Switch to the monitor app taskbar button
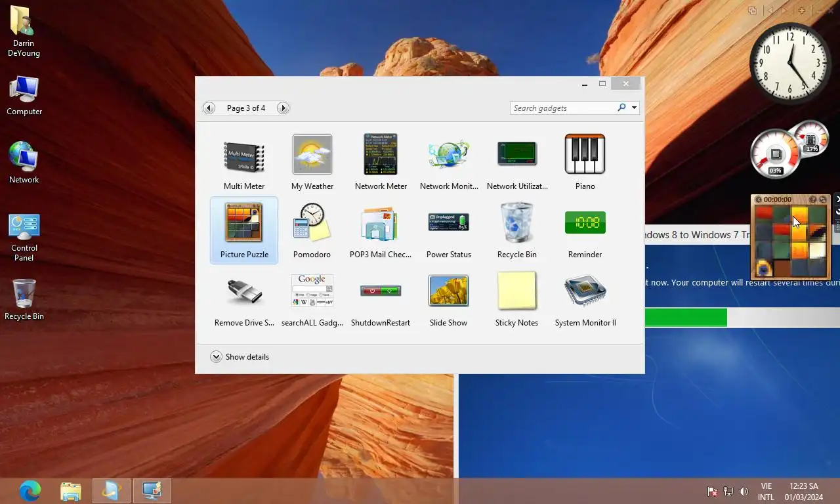The height and width of the screenshot is (504, 840). coord(152,491)
